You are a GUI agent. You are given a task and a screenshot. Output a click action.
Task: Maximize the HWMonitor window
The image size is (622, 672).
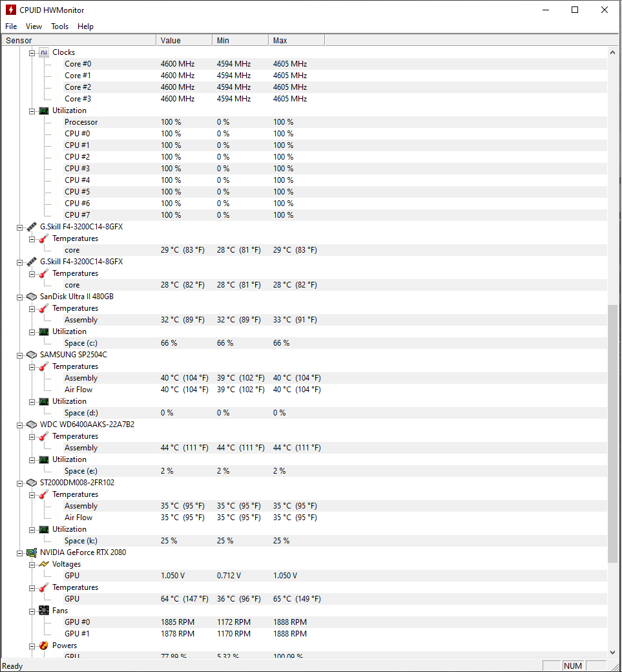coord(575,10)
